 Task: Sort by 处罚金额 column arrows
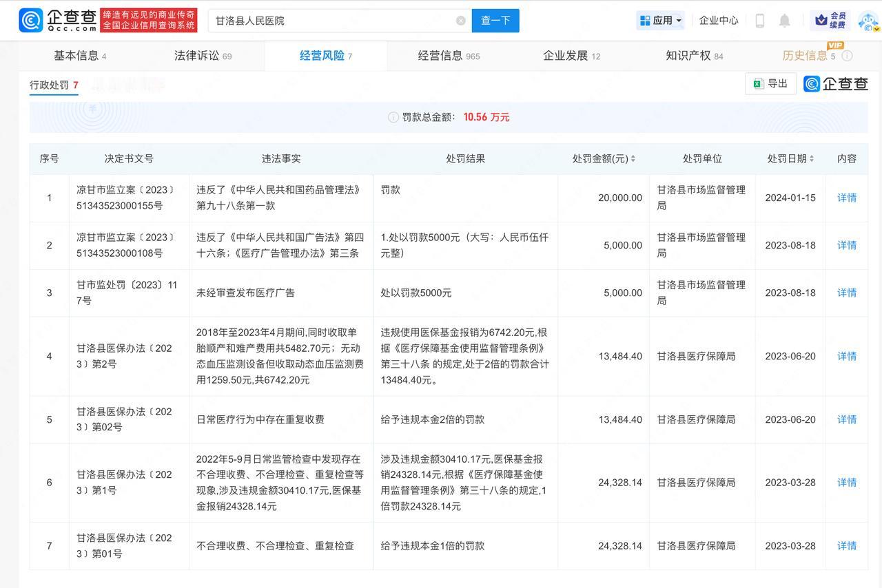click(x=633, y=159)
